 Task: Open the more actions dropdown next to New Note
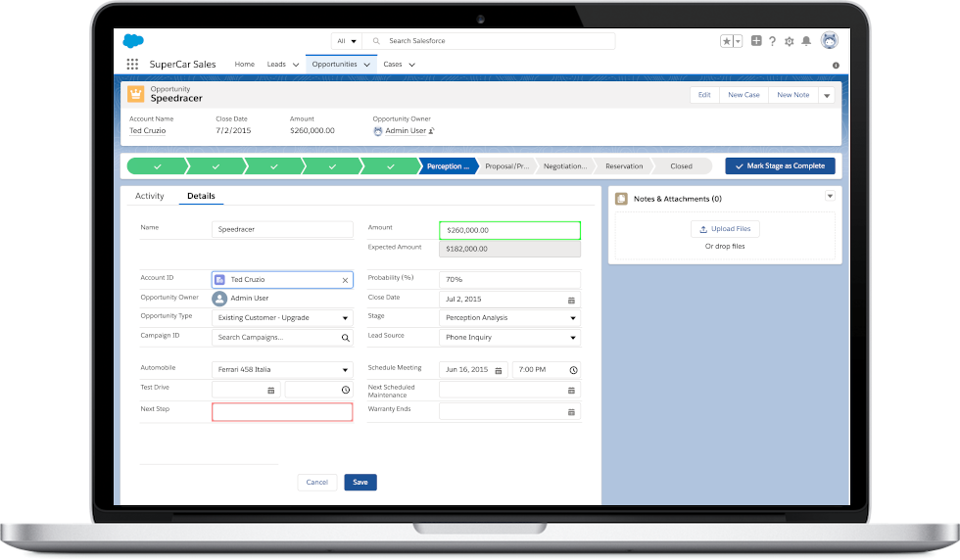[x=827, y=95]
